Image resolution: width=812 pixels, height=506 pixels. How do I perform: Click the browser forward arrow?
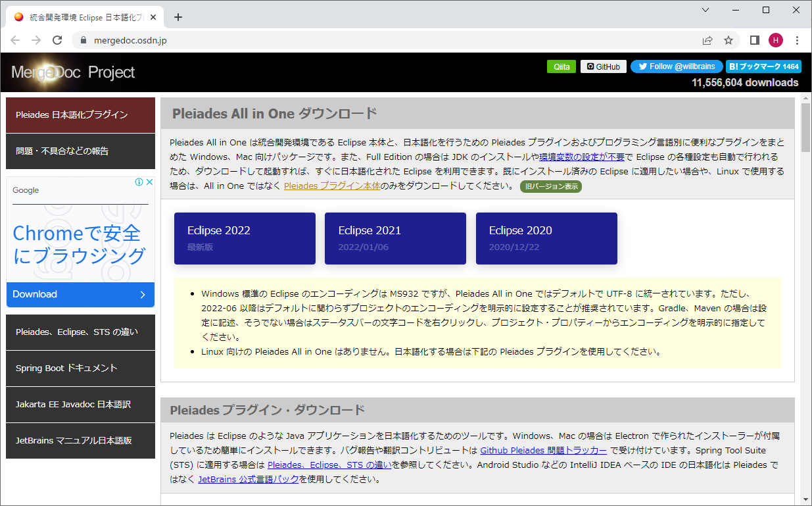pos(36,40)
